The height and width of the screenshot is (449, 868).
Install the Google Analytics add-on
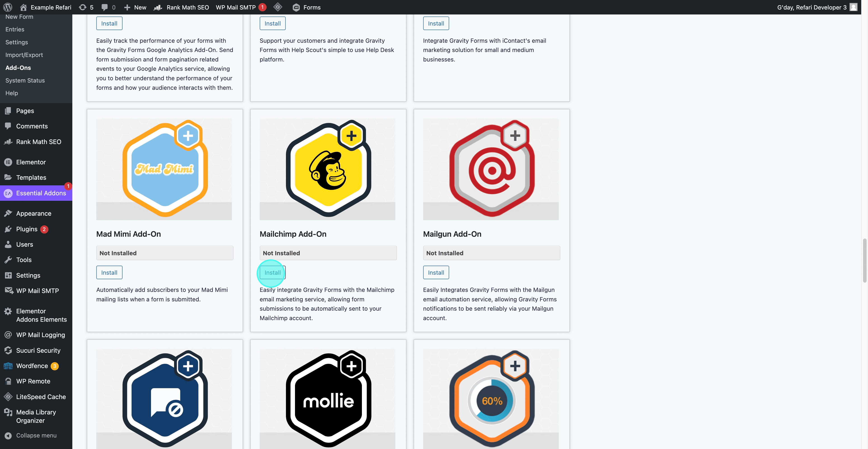109,23
